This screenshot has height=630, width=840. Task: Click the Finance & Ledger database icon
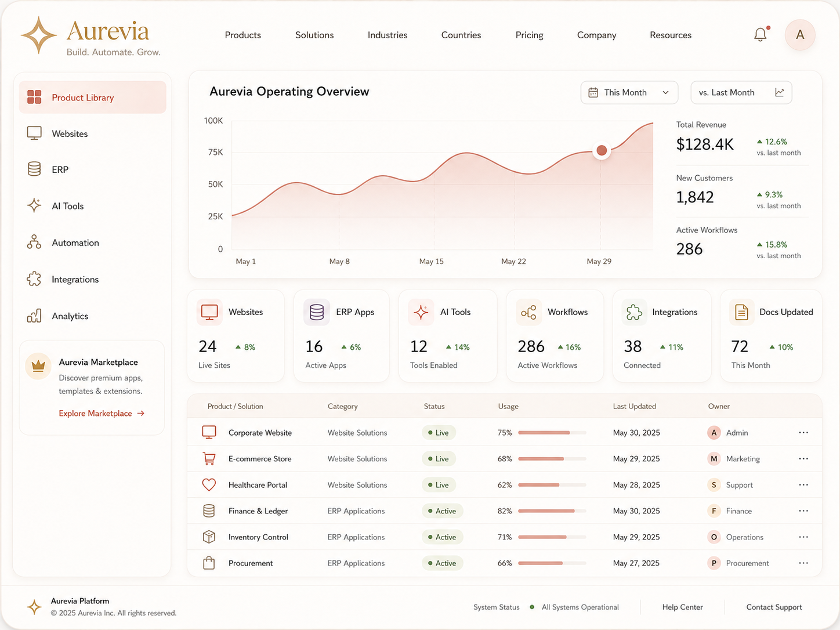209,510
